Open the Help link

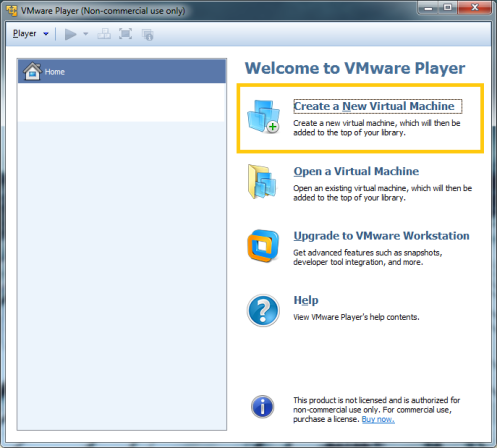pos(306,300)
